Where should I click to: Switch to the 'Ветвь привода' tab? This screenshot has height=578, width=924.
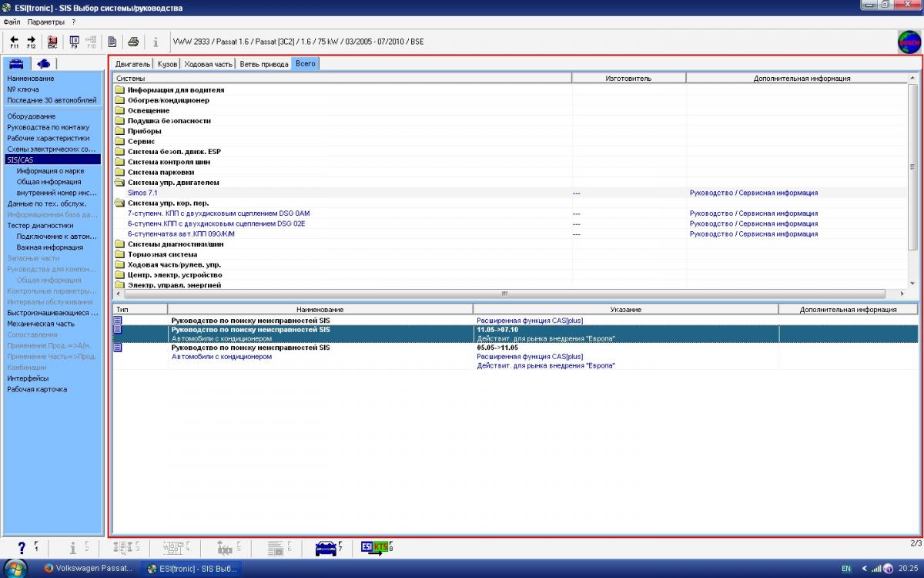[x=264, y=64]
